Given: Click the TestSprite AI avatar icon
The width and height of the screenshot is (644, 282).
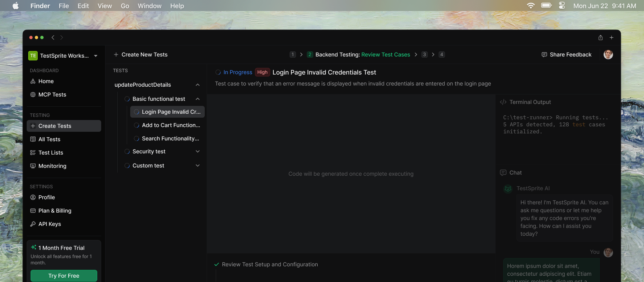Looking at the screenshot, I should [x=508, y=189].
